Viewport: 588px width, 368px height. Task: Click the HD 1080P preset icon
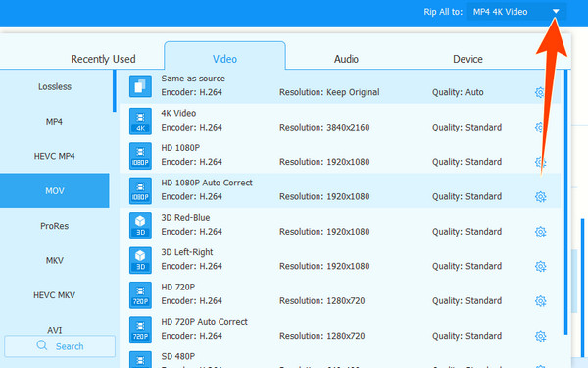pos(140,156)
